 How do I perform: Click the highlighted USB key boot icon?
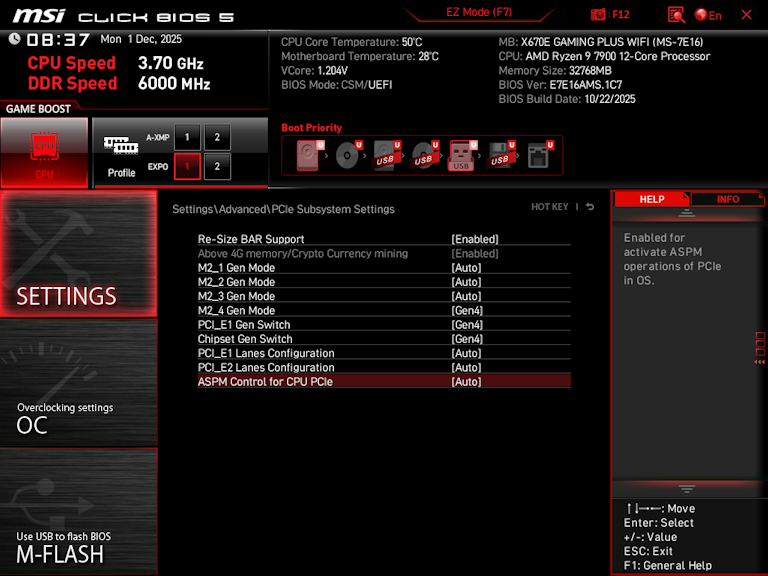click(462, 155)
